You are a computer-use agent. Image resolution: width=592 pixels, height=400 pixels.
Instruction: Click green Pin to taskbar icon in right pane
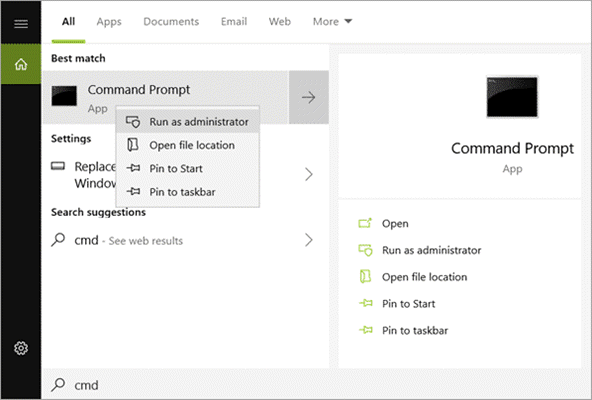coord(365,330)
